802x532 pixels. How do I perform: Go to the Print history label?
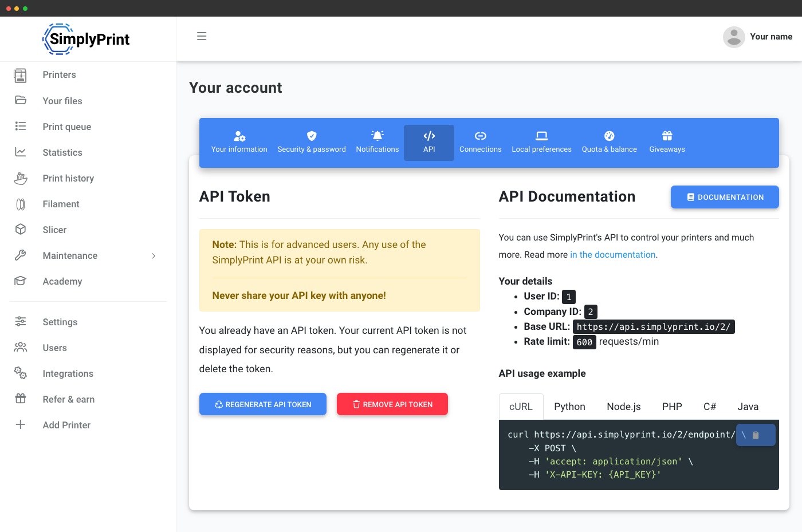pyautogui.click(x=69, y=178)
